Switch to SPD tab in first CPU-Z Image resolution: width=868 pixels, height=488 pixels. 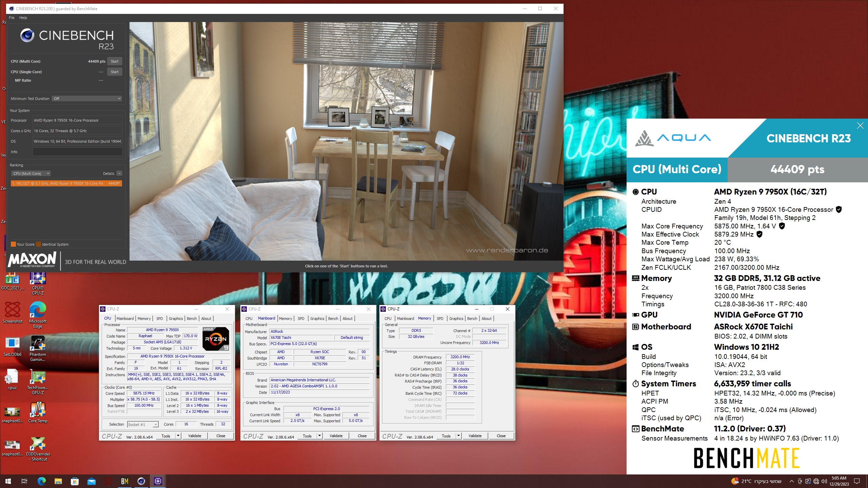pyautogui.click(x=159, y=319)
